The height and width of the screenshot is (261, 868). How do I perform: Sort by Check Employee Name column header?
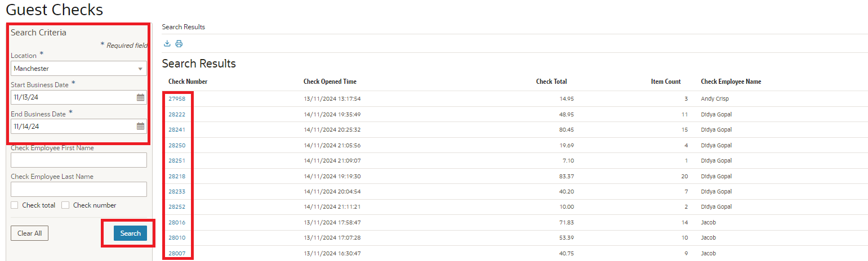[x=731, y=82]
